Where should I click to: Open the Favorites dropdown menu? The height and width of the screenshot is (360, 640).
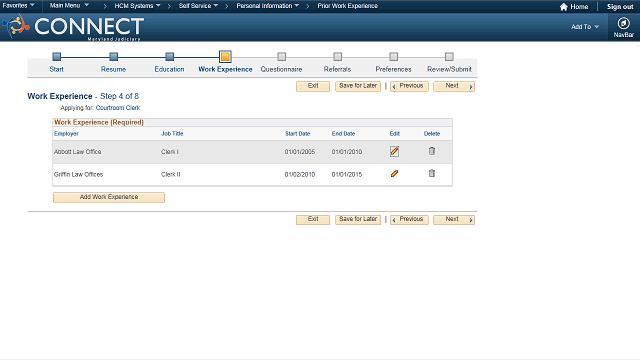[x=18, y=6]
